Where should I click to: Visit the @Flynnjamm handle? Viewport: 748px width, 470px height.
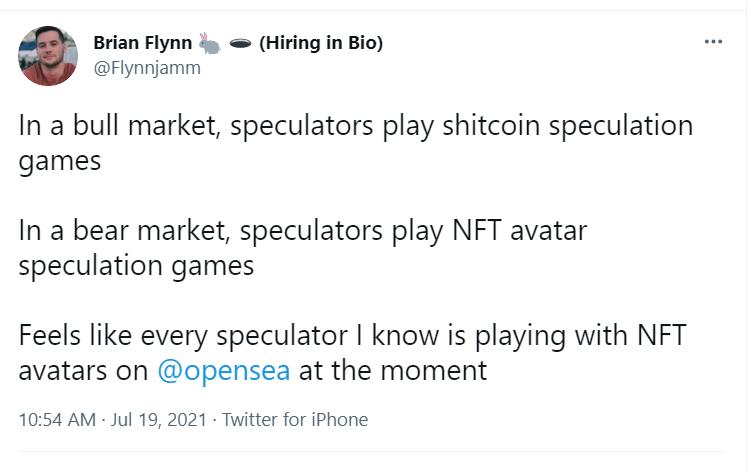[x=147, y=68]
